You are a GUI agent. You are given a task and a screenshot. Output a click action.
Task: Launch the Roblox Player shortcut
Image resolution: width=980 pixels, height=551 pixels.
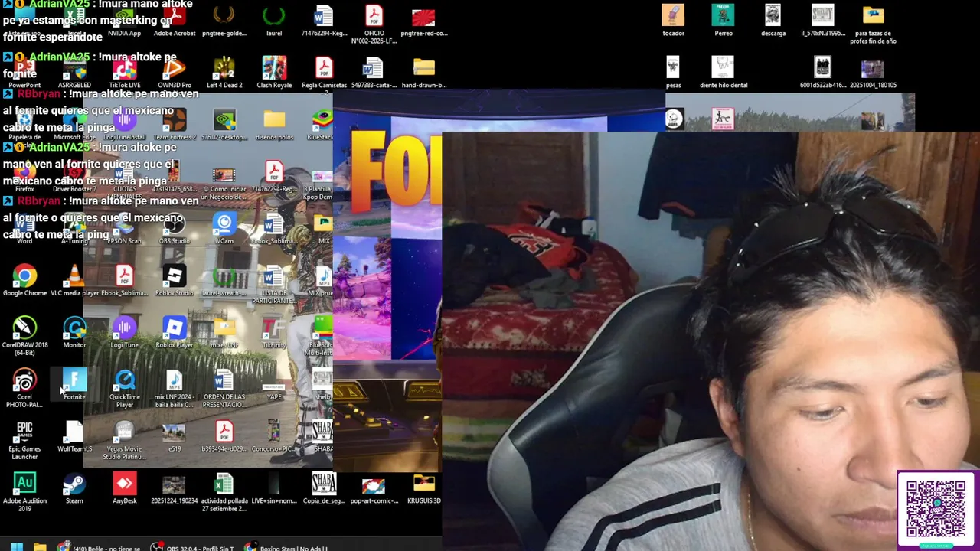(174, 333)
